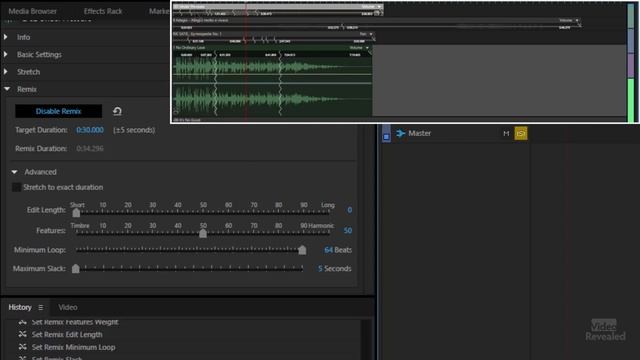
Task: Click the Minimum Loop value 64 Beats
Action: pos(338,250)
